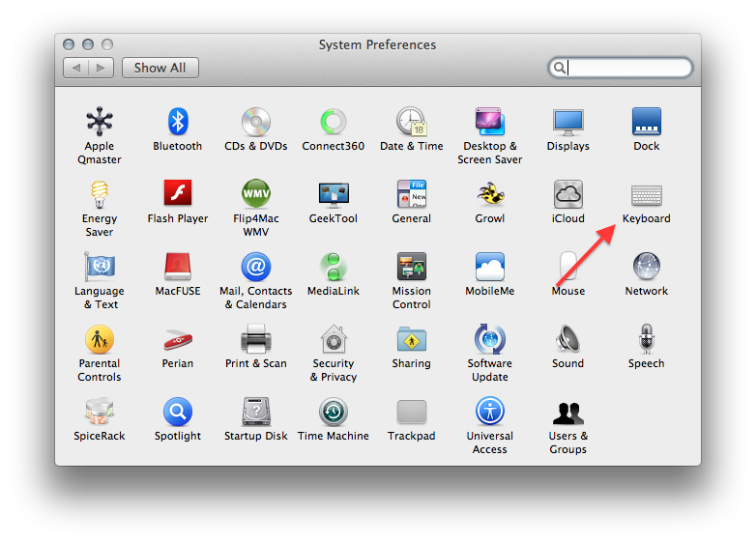The height and width of the screenshot is (542, 756).
Task: Open CDs & DVDs preferences
Action: coord(256,122)
